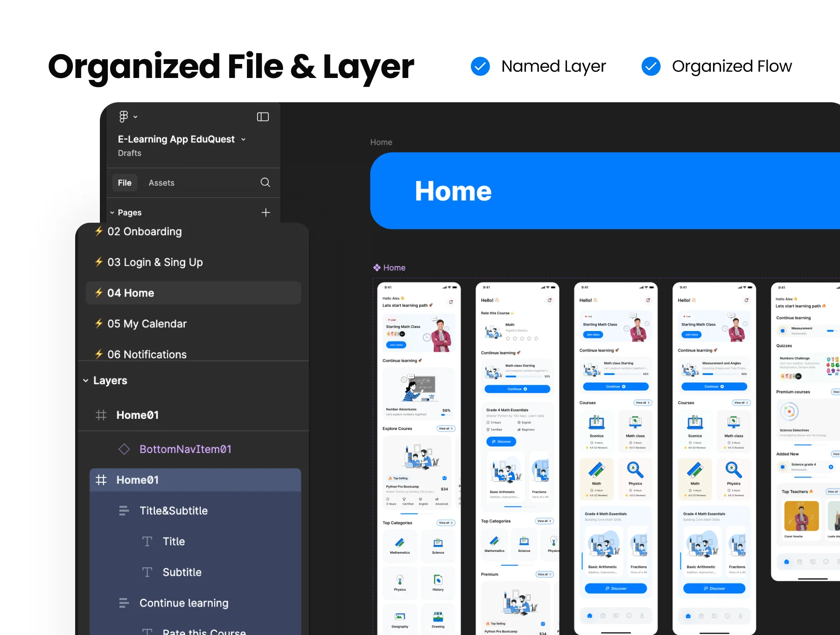Click the text icon beside Subtitle layer
This screenshot has height=635, width=840.
147,572
